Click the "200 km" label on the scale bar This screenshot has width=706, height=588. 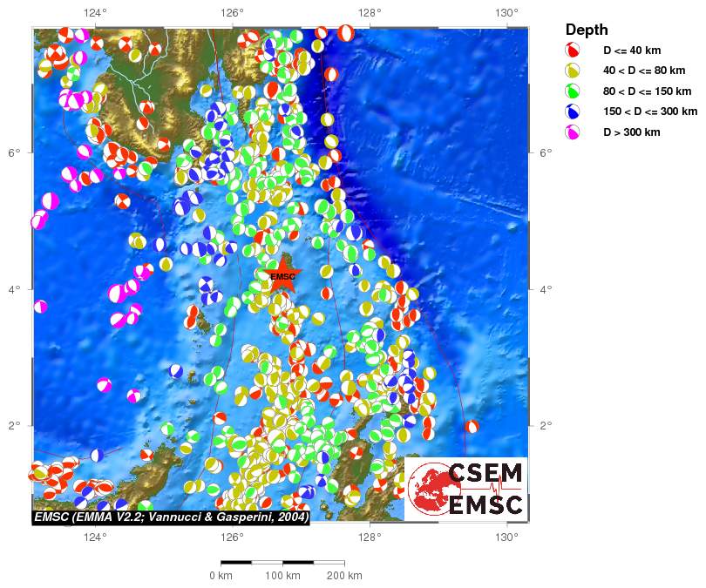344,576
